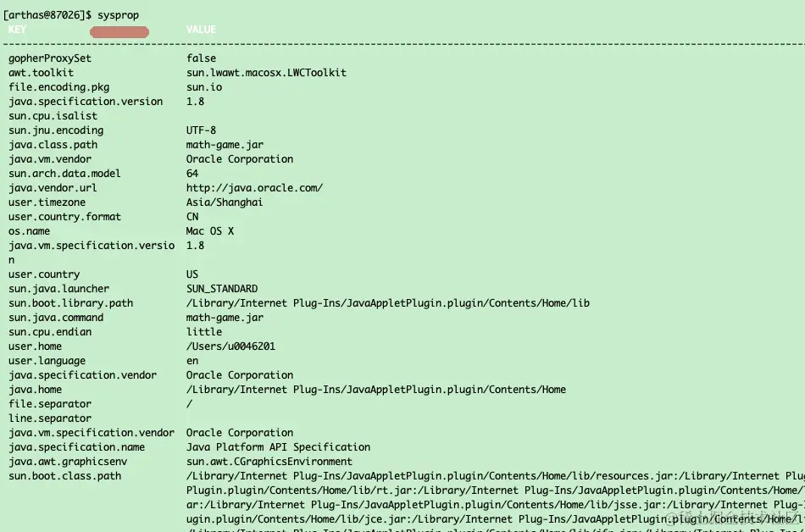Open the http://java.oracle.com/ URL
Viewport: 805px width, 532px height.
coord(254,188)
